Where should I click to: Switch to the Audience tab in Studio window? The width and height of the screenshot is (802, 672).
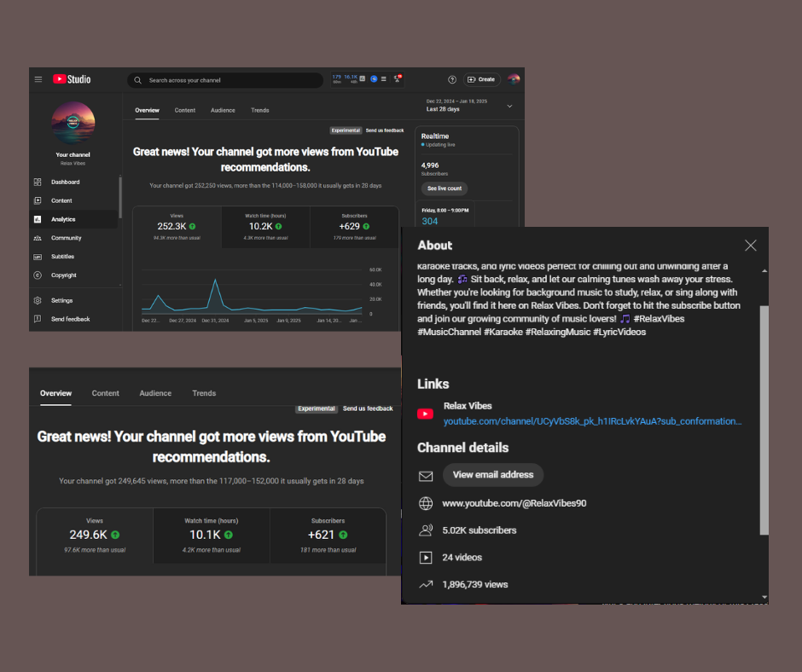(x=223, y=111)
